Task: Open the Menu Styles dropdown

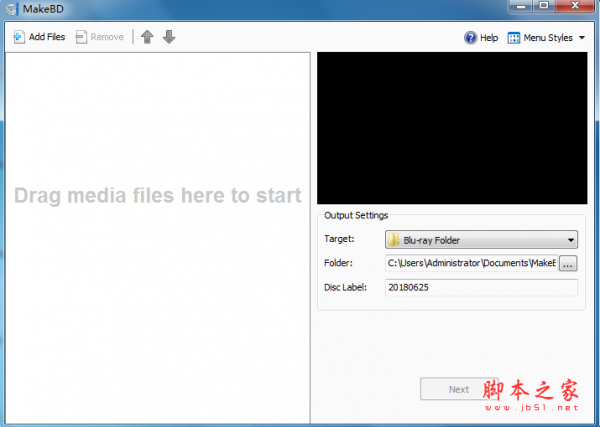Action: [546, 37]
